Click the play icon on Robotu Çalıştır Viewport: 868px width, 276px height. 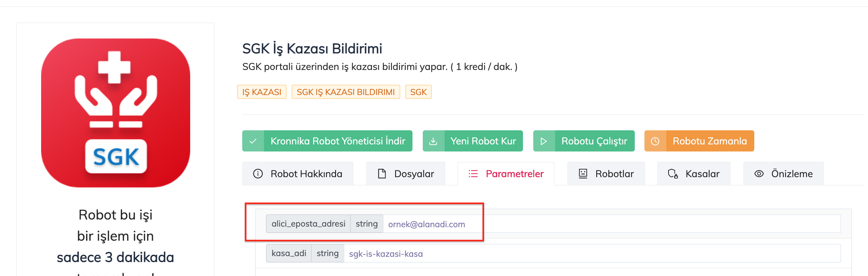[x=544, y=141]
